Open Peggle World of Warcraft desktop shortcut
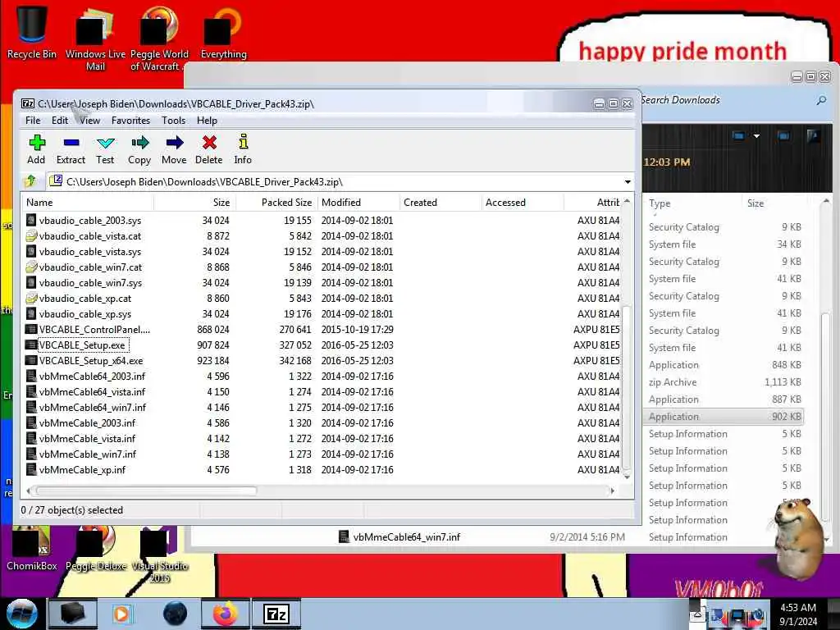Screen dimensions: 840x630 pyautogui.click(x=159, y=39)
